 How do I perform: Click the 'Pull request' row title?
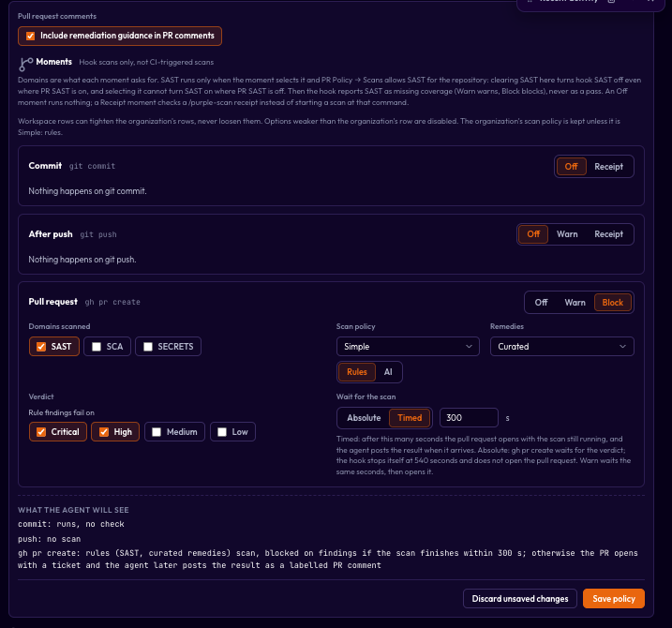[53, 302]
